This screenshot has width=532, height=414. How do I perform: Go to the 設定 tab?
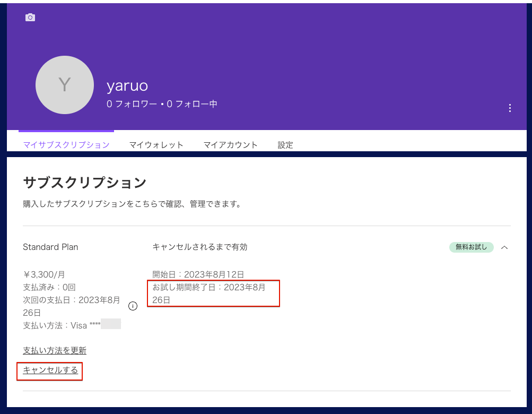point(285,145)
